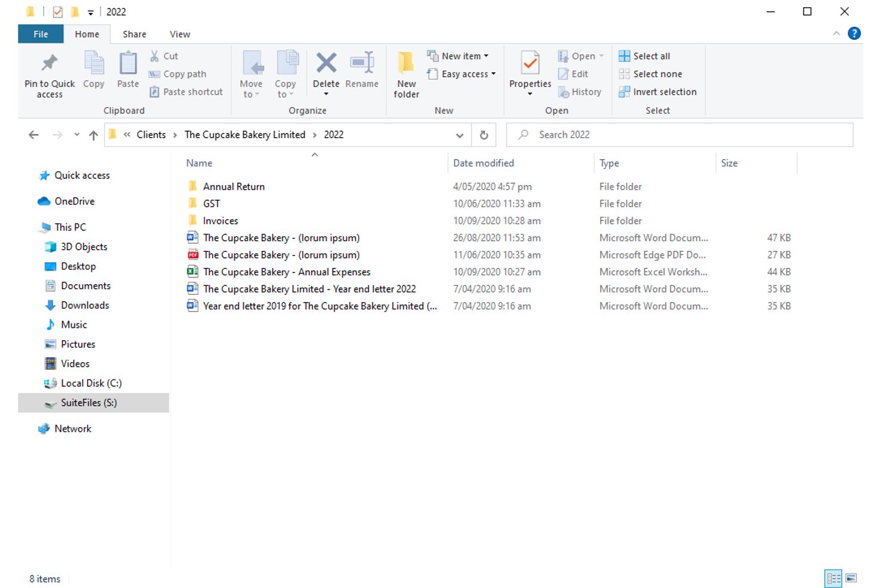The width and height of the screenshot is (882, 588).
Task: Select the Annual Return folder
Action: click(234, 186)
